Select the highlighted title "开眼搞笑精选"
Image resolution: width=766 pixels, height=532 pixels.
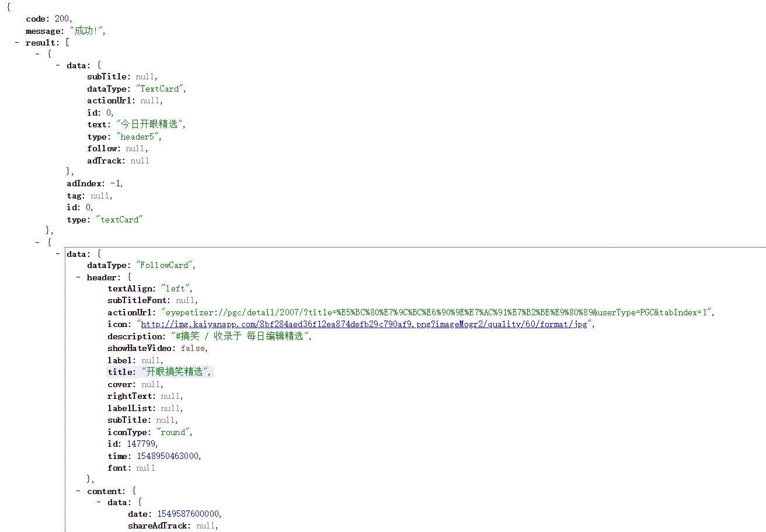[x=175, y=372]
